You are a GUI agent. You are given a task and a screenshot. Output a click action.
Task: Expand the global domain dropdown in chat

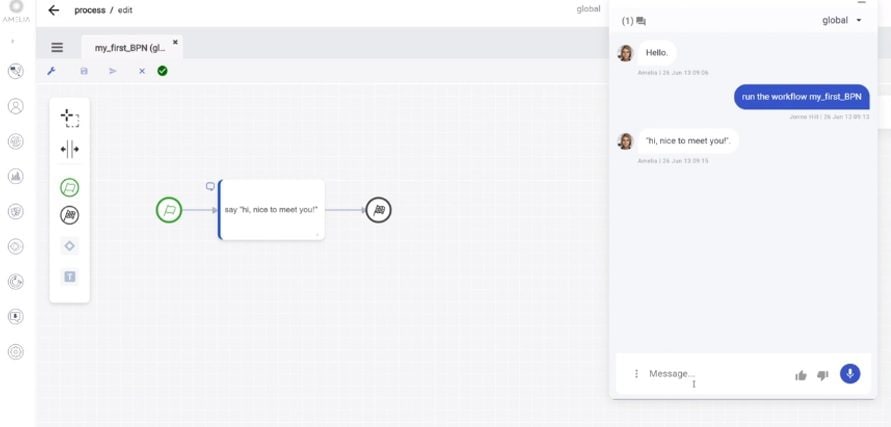pos(842,20)
